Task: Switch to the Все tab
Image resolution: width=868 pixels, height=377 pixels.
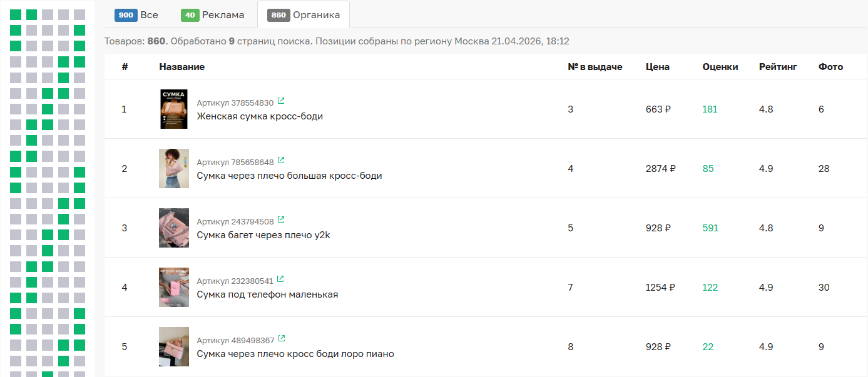Action: (x=136, y=15)
